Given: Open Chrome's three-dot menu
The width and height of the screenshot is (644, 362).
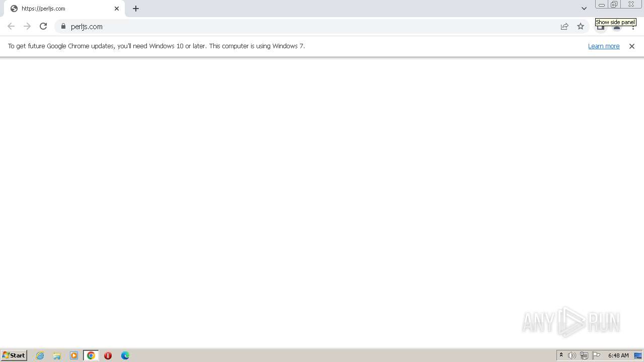Looking at the screenshot, I should 633,27.
